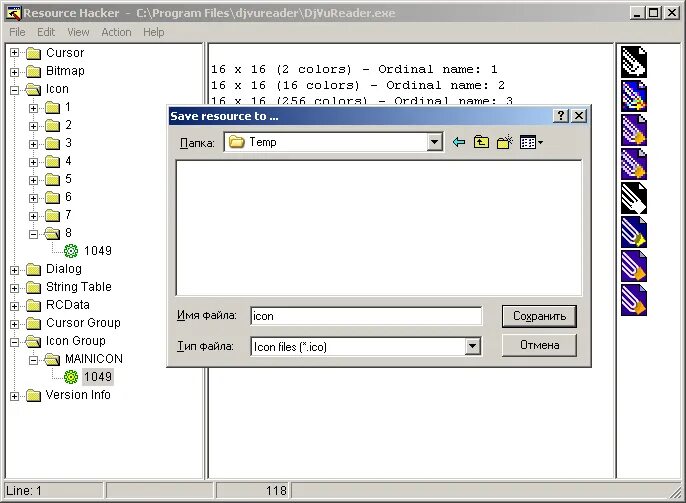Expand the Version Info node
This screenshot has height=503, width=686.
14,396
